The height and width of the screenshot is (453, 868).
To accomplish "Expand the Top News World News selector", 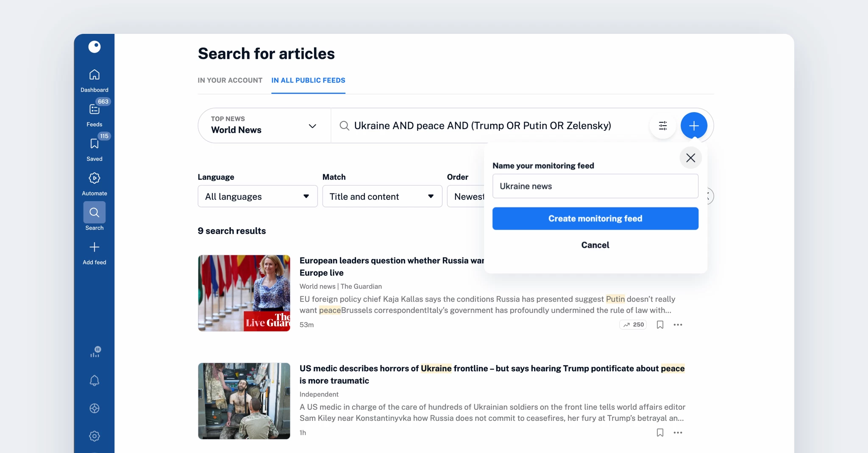I will [x=264, y=125].
